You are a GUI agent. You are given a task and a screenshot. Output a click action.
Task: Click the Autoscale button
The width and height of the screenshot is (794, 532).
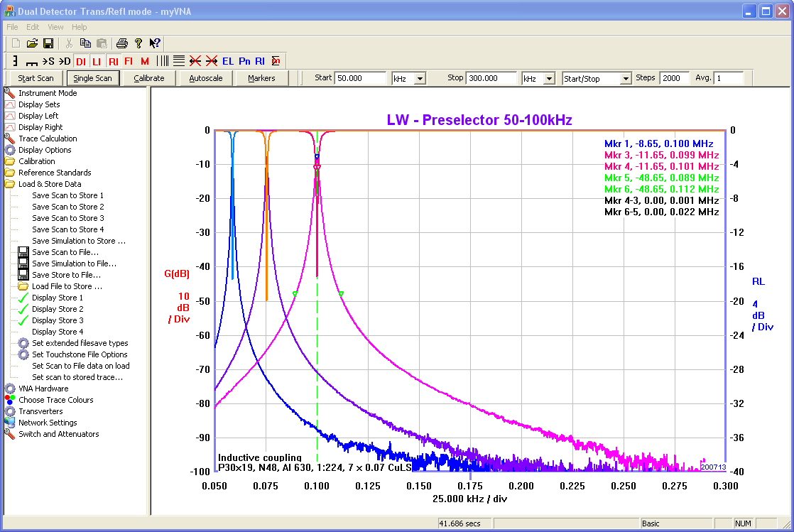206,78
